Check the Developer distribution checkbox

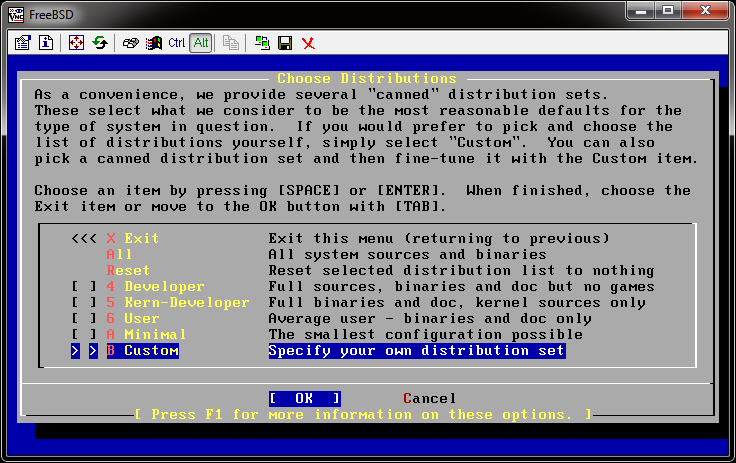(x=84, y=286)
